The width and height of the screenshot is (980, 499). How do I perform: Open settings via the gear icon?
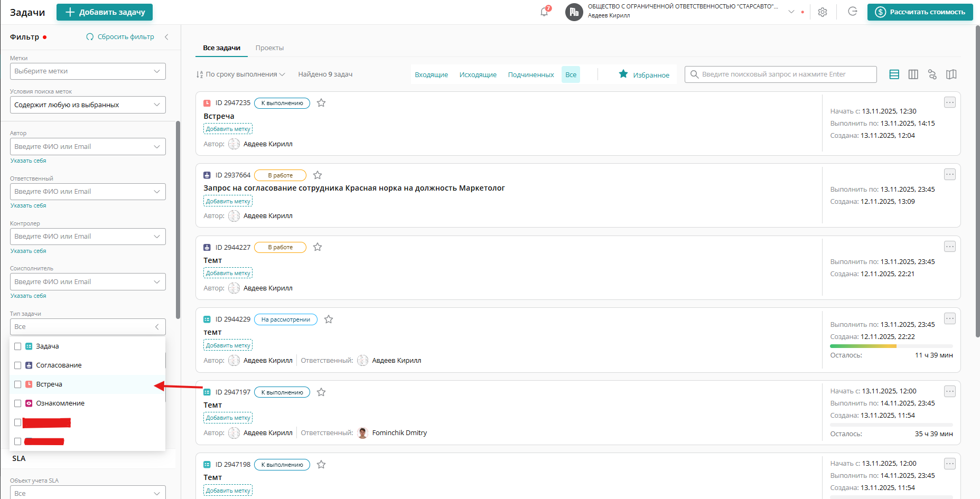click(x=823, y=12)
